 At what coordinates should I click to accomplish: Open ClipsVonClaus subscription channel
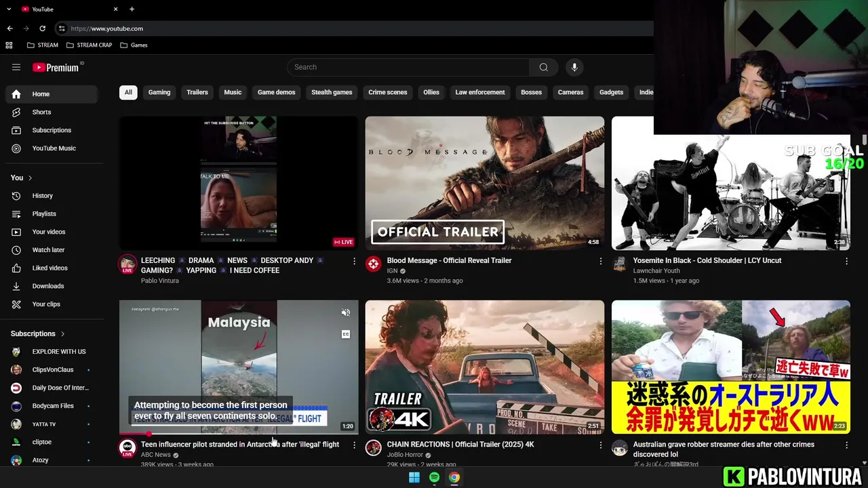point(52,370)
